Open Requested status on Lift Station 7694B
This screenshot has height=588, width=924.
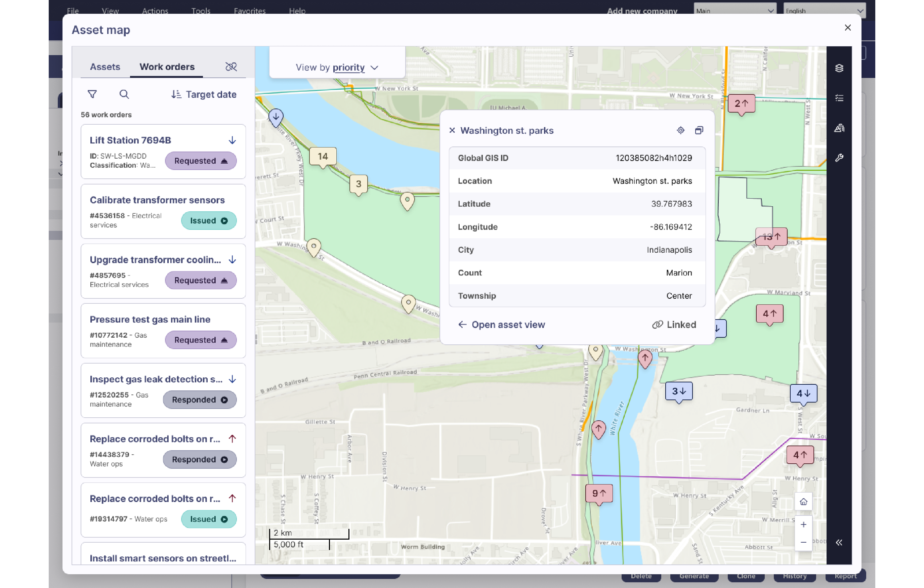[x=201, y=161]
